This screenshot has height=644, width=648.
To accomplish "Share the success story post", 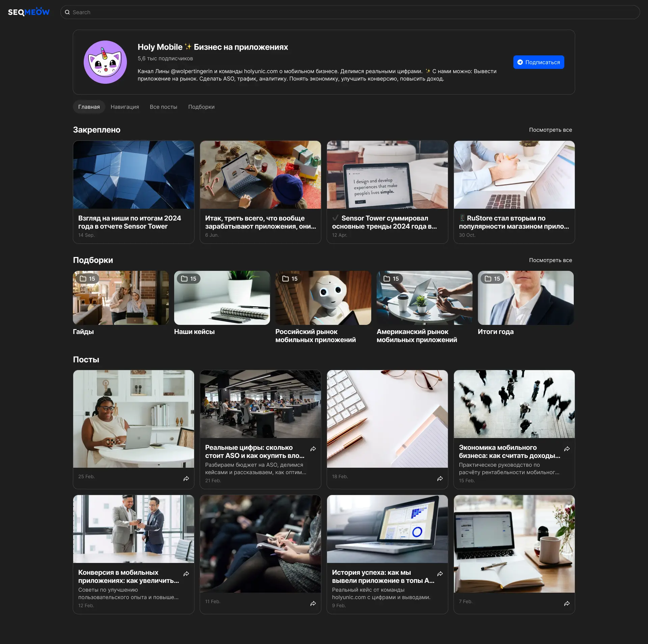I will (440, 574).
